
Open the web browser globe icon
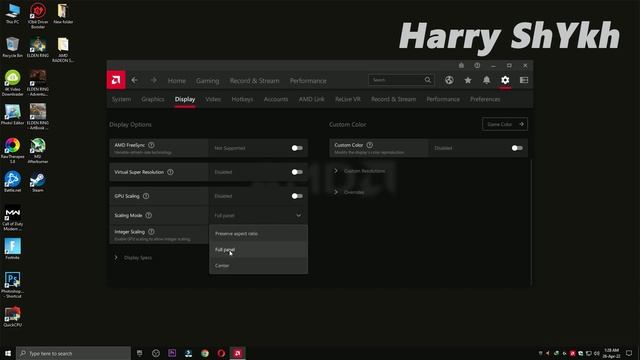(x=449, y=80)
